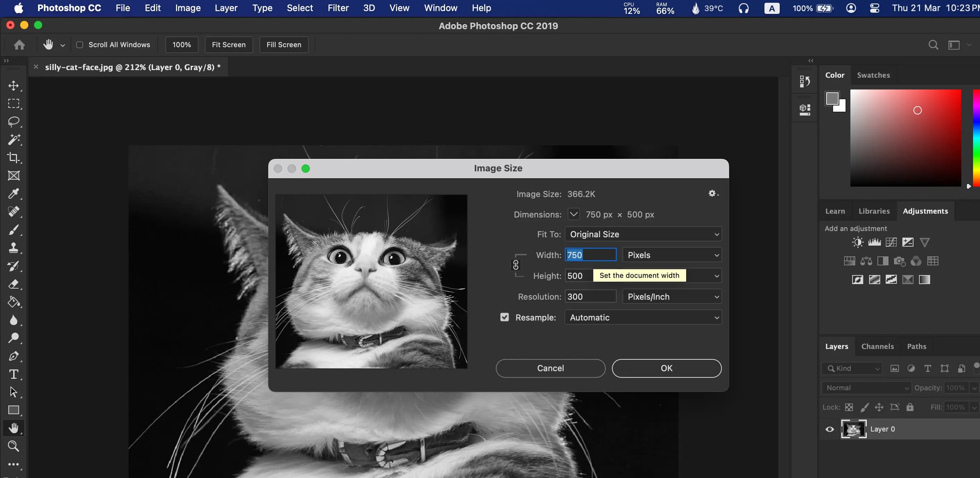Open the Width units Pixels dropdown
Viewport: 980px width, 478px height.
[x=672, y=255]
